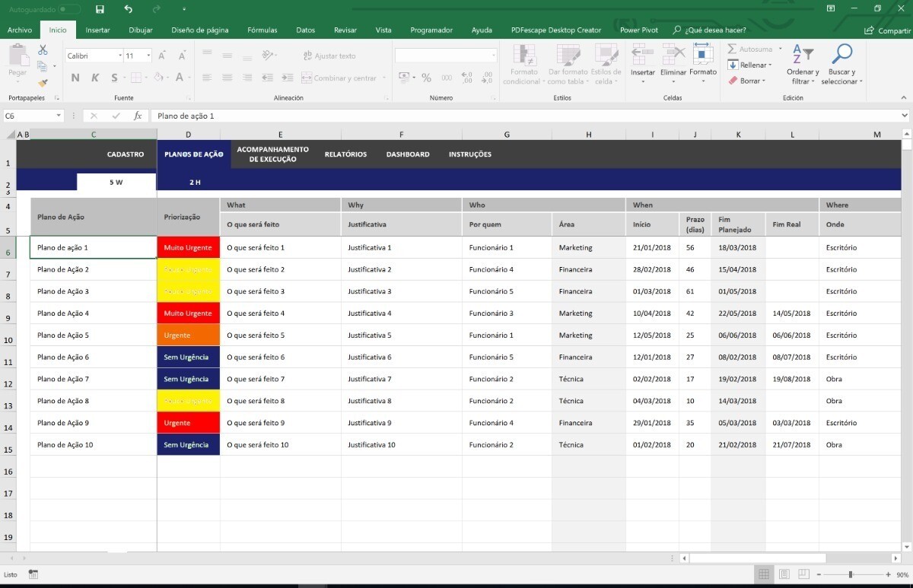Switch to the Insertar ribbon tab
This screenshot has height=588, width=913.
point(97,30)
